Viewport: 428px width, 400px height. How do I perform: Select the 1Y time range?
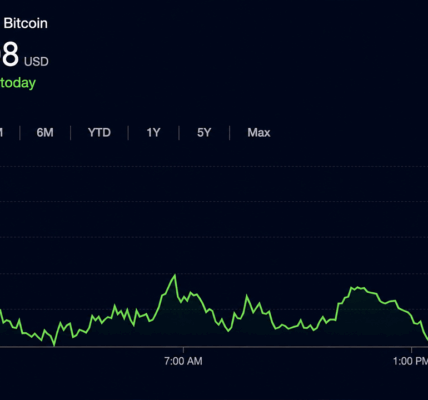pyautogui.click(x=153, y=133)
